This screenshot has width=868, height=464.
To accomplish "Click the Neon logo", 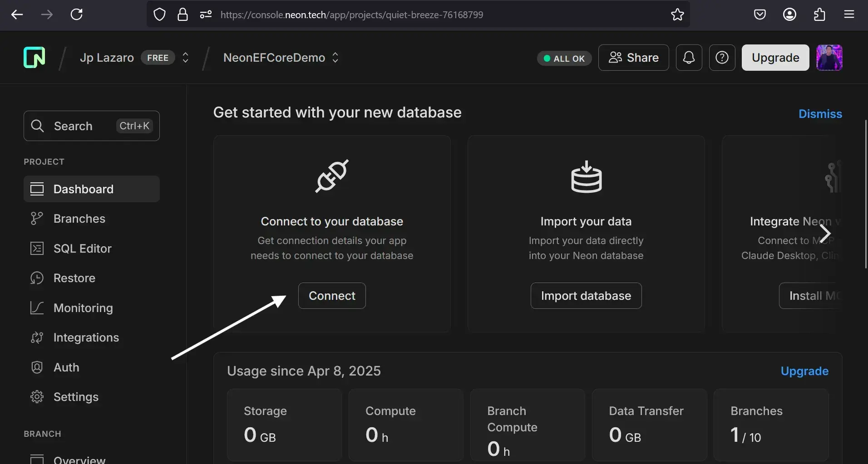I will (x=35, y=58).
